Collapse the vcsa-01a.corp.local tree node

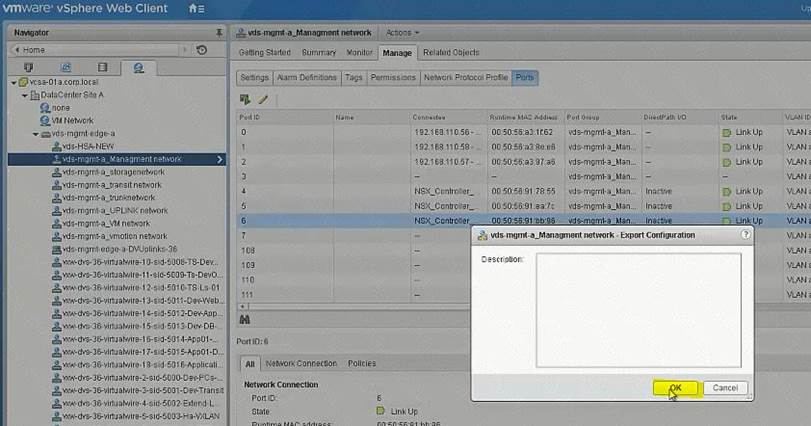click(x=11, y=82)
